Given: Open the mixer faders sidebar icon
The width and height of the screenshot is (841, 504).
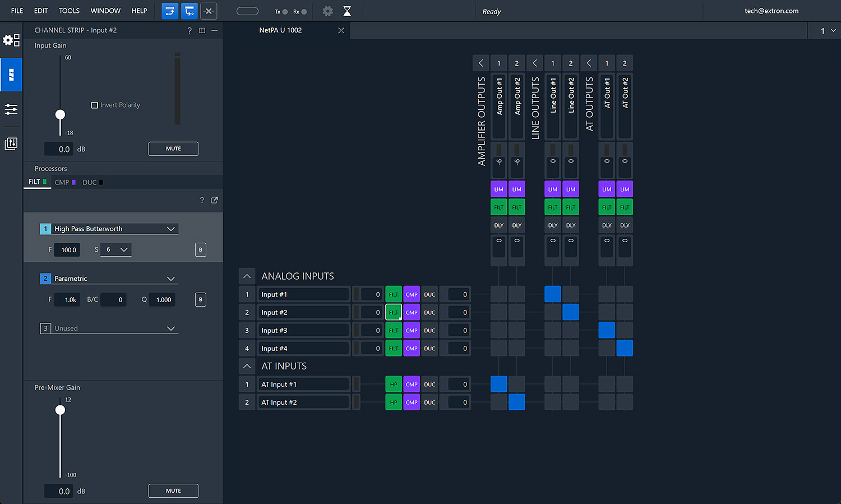Looking at the screenshot, I should (x=11, y=144).
